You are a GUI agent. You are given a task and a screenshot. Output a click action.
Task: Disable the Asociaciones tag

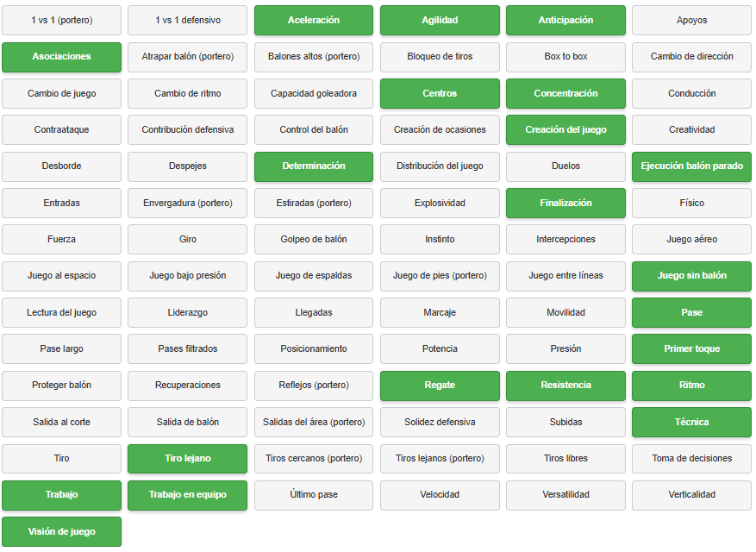tap(61, 57)
